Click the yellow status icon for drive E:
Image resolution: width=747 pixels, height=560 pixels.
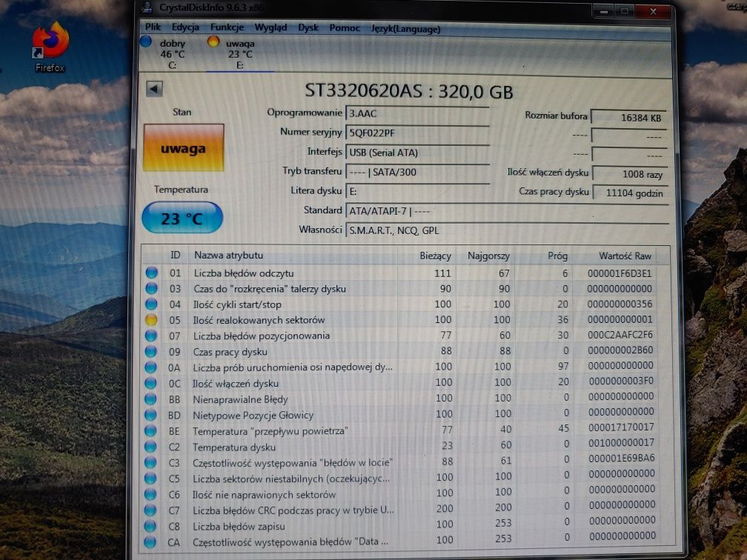[213, 42]
